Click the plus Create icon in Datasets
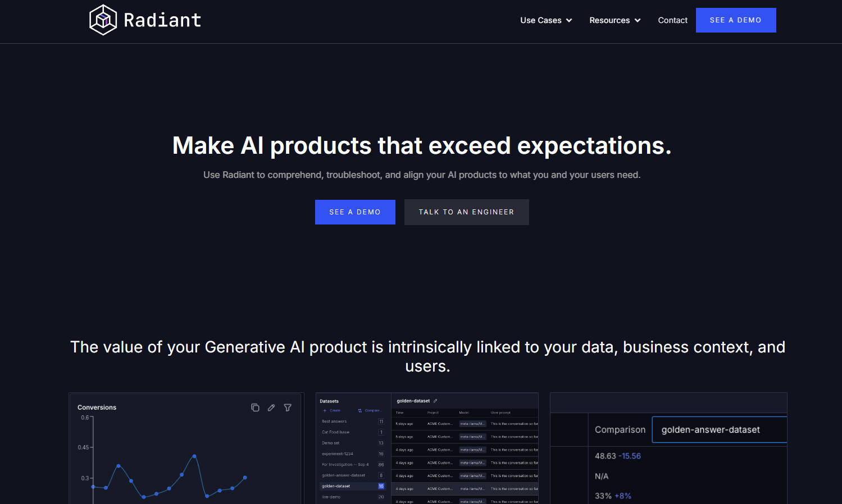 coord(325,410)
